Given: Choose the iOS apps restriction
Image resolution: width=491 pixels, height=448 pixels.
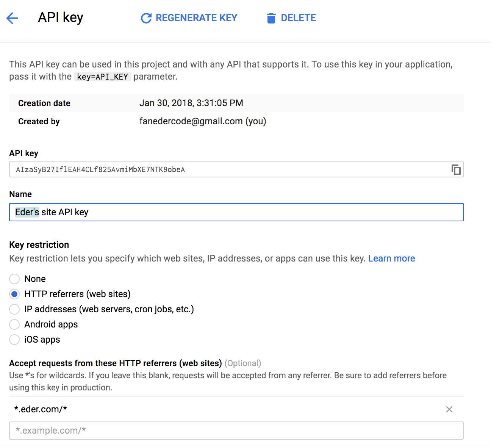Looking at the screenshot, I should (x=14, y=340).
